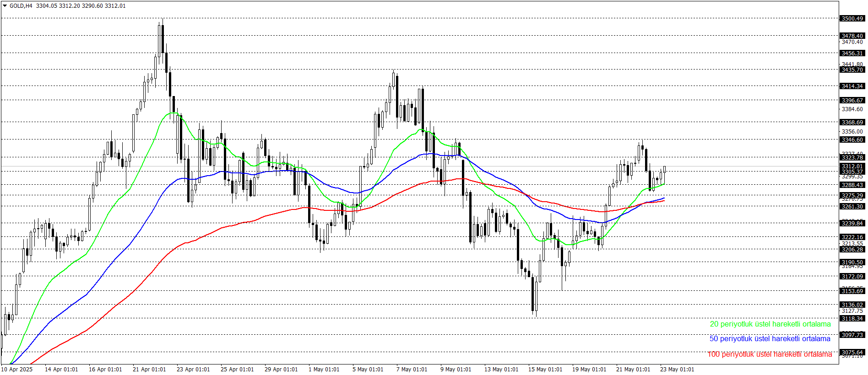Select the 3222.16 price level label
This screenshot has width=868, height=375.
pos(852,237)
